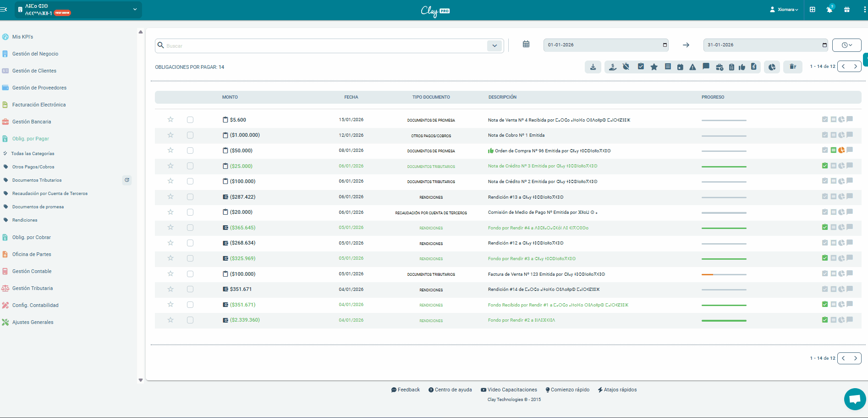
Task: Open Gestión del Negocio in sidebar
Action: pos(35,54)
